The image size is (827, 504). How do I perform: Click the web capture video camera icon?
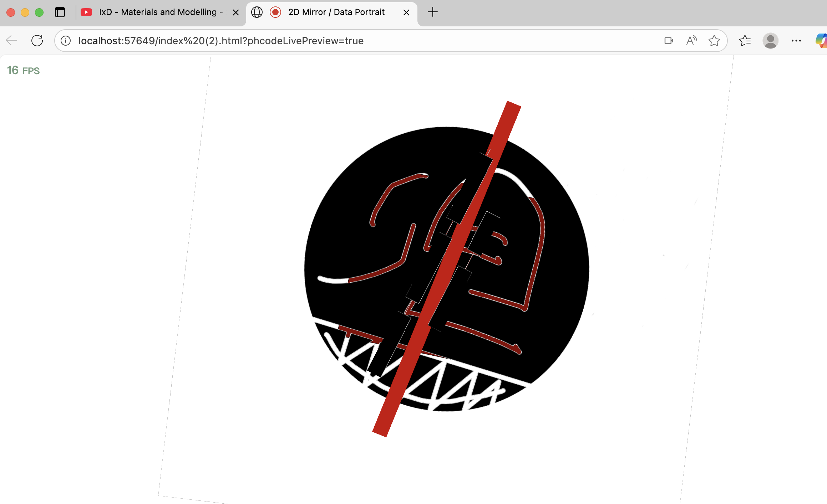coord(669,41)
